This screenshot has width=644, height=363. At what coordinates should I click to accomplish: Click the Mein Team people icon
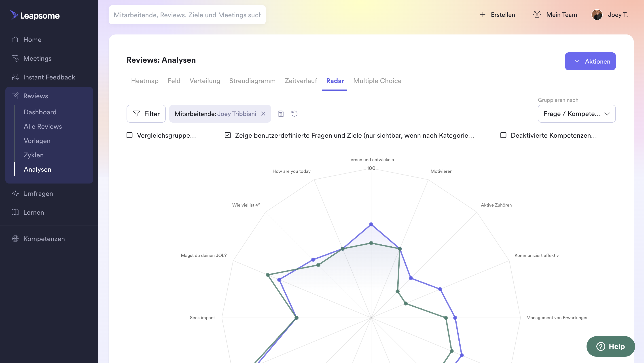point(537,15)
